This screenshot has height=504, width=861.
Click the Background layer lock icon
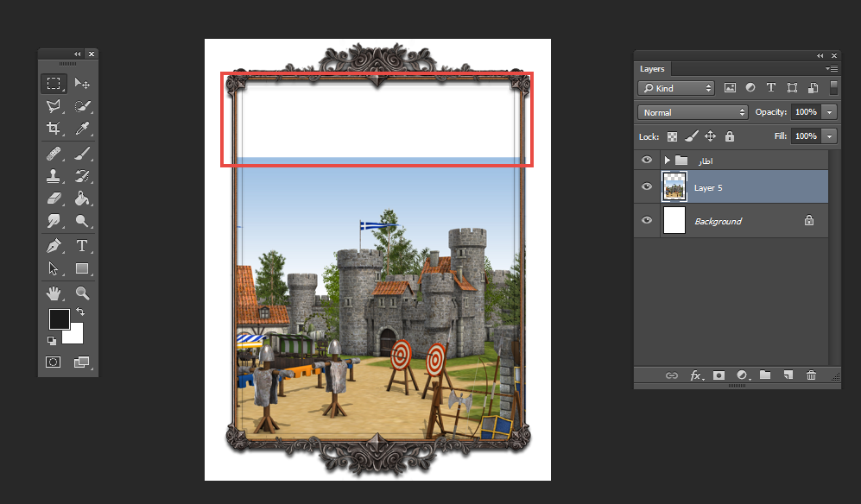coord(809,220)
